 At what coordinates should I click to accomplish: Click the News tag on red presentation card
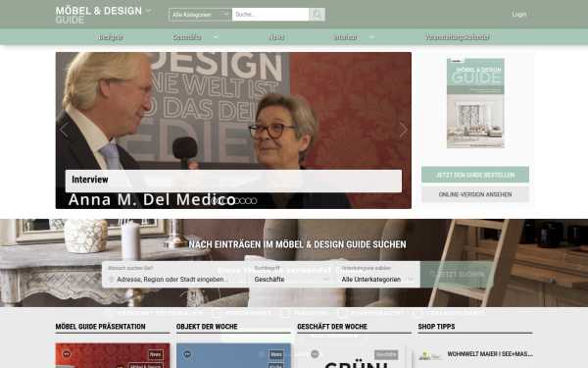[x=155, y=354]
